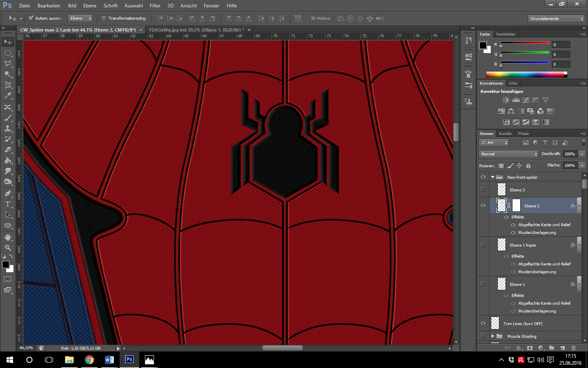Switch to the Kanäle tab

505,134
